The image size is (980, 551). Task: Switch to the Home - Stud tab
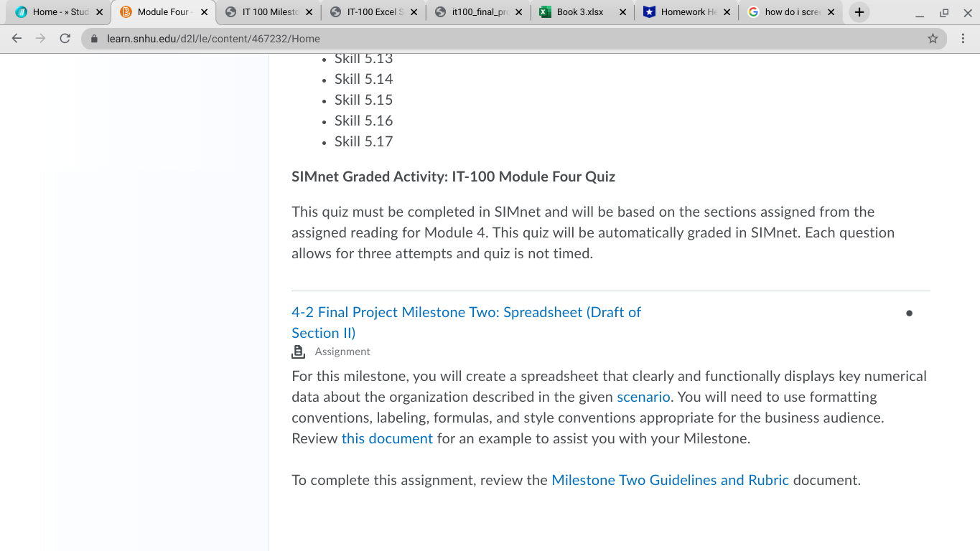(59, 12)
